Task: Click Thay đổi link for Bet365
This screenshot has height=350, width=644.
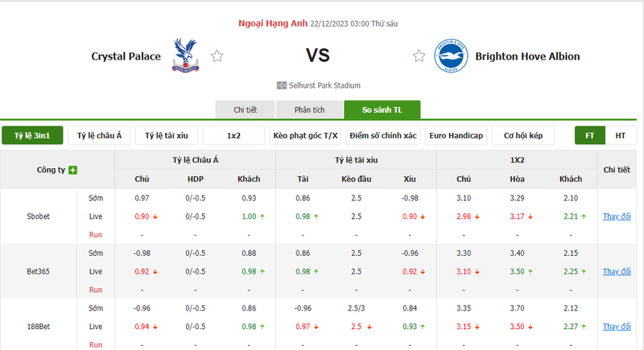Action: [617, 271]
